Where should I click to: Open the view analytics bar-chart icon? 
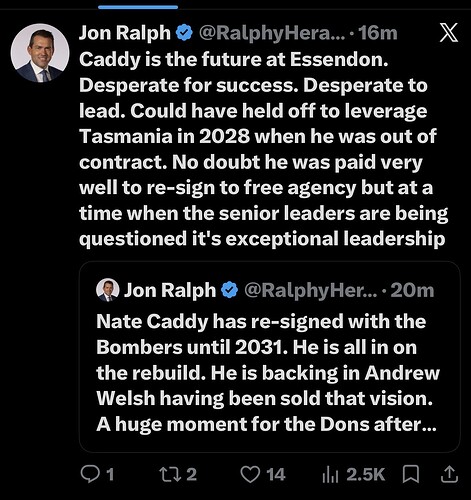(330, 475)
